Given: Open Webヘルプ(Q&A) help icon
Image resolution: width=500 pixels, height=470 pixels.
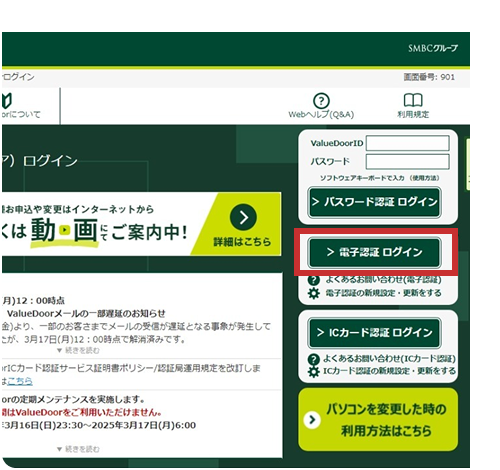Looking at the screenshot, I should pos(321,101).
